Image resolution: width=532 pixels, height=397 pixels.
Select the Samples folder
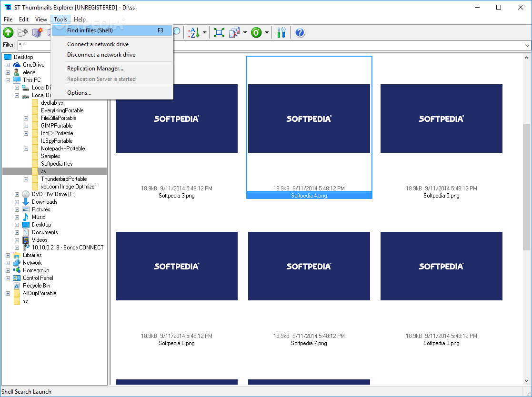50,156
